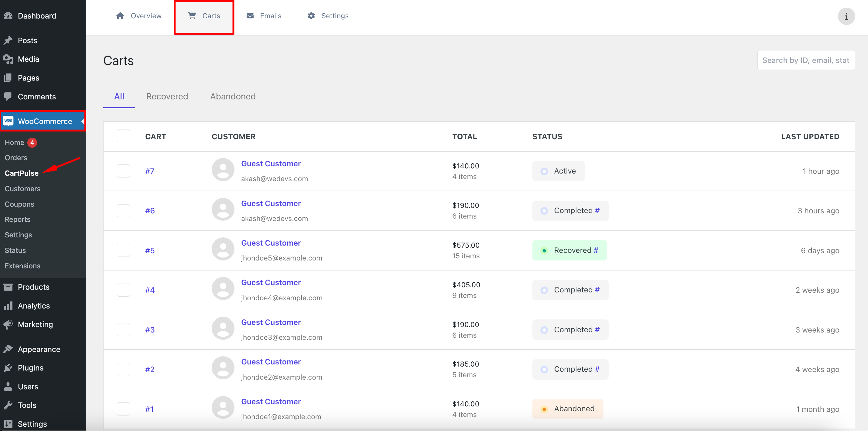
Task: Open Emails via the envelope icon
Action: 250,16
